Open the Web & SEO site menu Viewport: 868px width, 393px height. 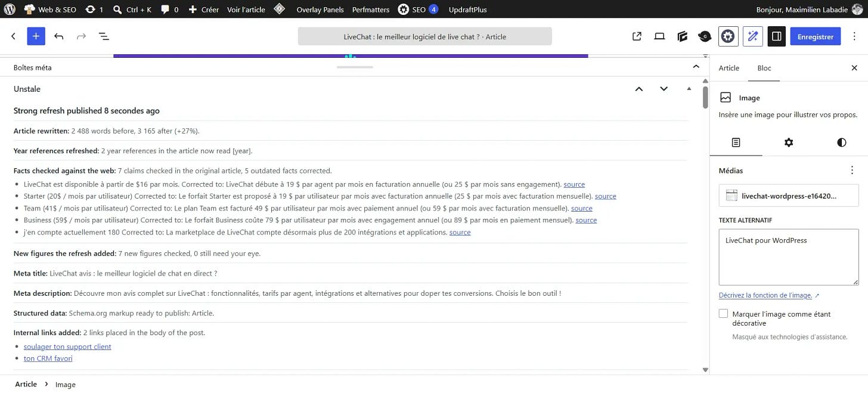click(50, 9)
